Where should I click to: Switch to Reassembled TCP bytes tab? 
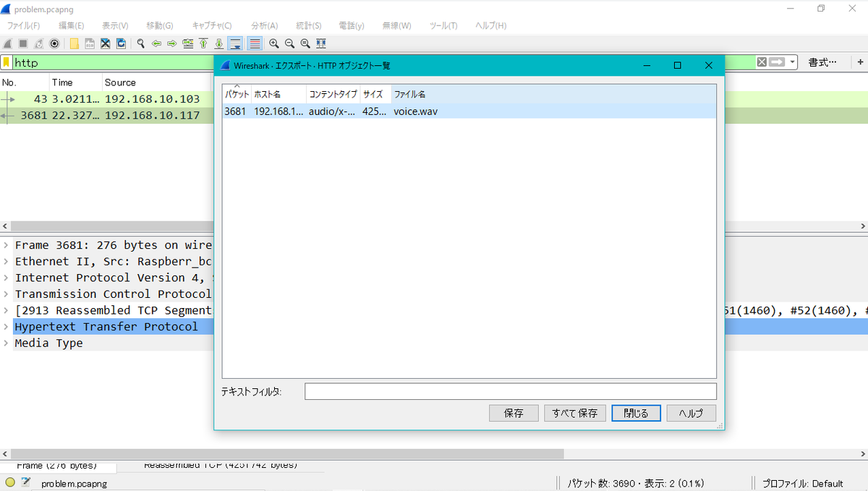click(221, 465)
